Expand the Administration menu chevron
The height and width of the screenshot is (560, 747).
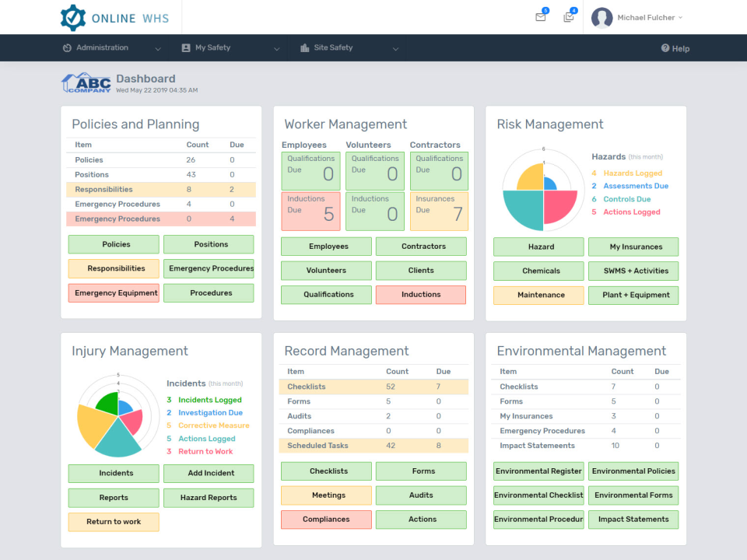158,48
